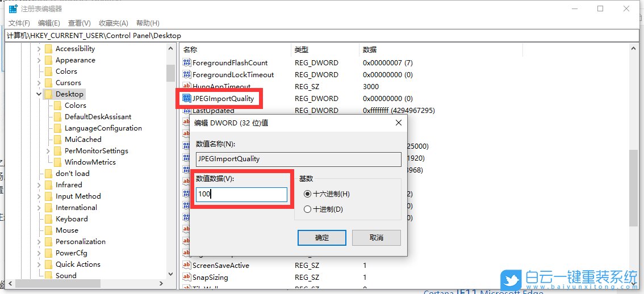
Task: Select the Accessibility key label
Action: tap(75, 49)
